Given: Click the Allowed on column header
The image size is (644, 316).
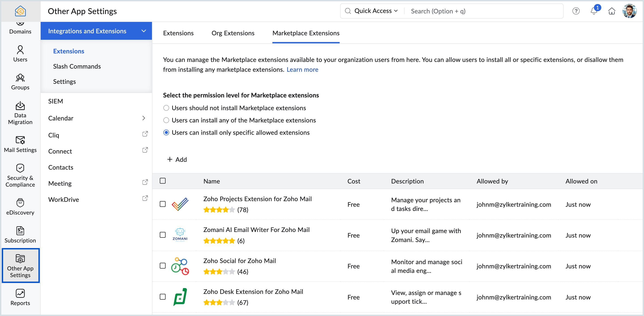Looking at the screenshot, I should 581,181.
